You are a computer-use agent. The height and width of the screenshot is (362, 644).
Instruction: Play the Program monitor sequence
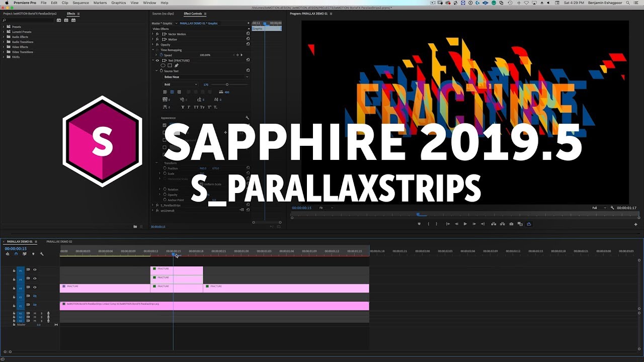point(465,224)
